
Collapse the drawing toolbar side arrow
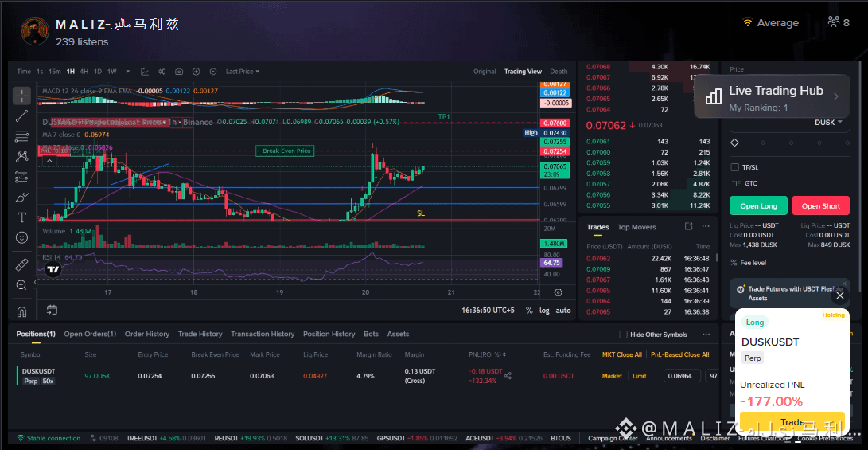click(x=35, y=282)
